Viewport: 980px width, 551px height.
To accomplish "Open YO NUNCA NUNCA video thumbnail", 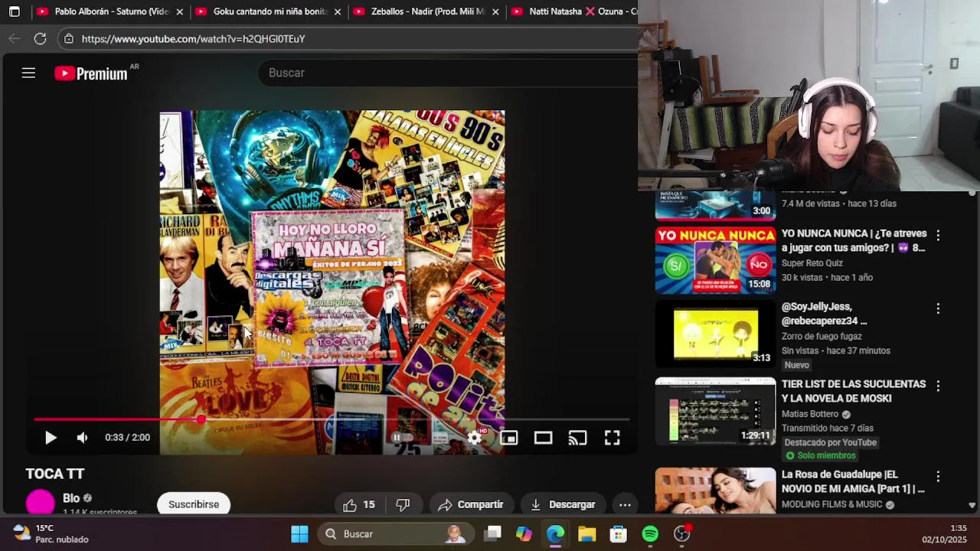I will tap(715, 260).
